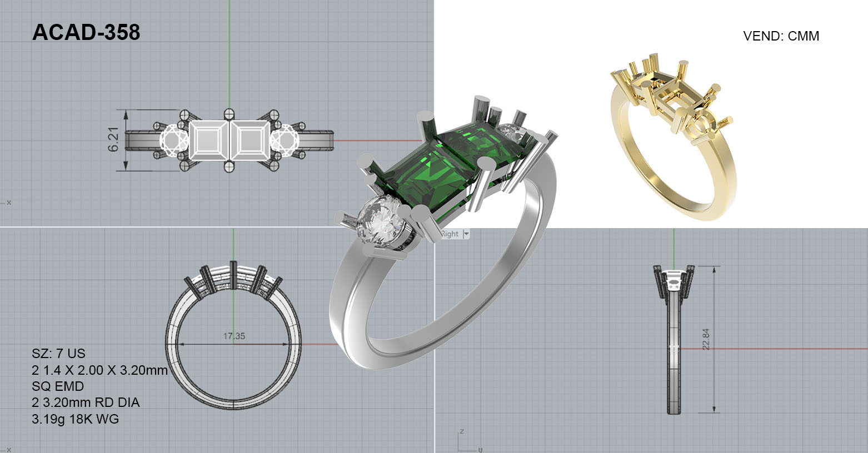Click the side-view ring profile wireframe
This screenshot has height=453, width=868.
674,339
